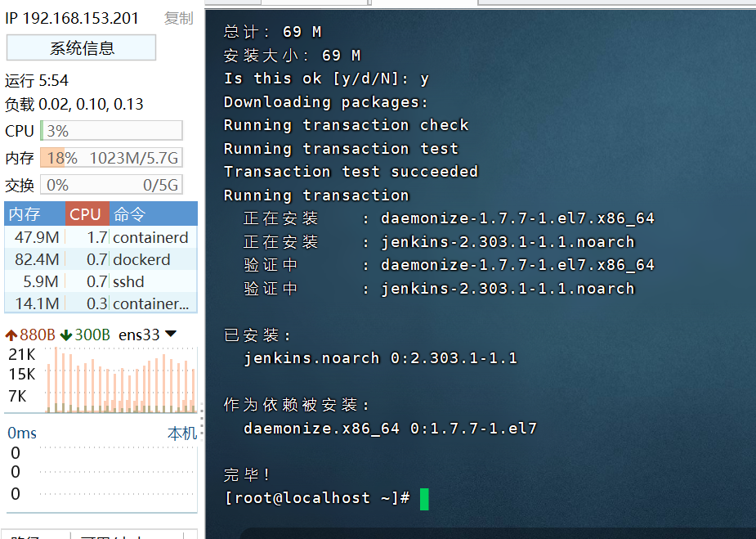The width and height of the screenshot is (756, 539).
Task: Click the IP 192.168.153.201 text
Action: click(72, 18)
